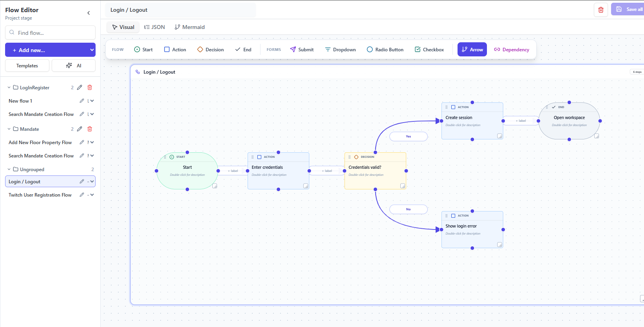Toggle the Dependency connection tool

(x=512, y=50)
